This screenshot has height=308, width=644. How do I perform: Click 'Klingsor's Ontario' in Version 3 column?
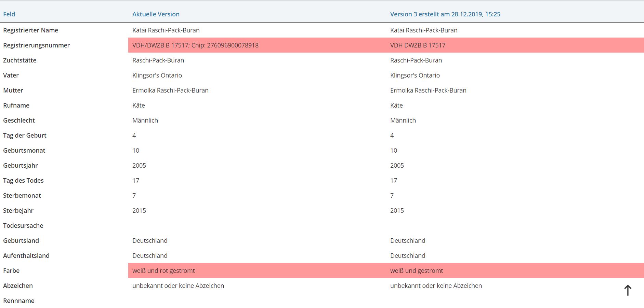(415, 75)
